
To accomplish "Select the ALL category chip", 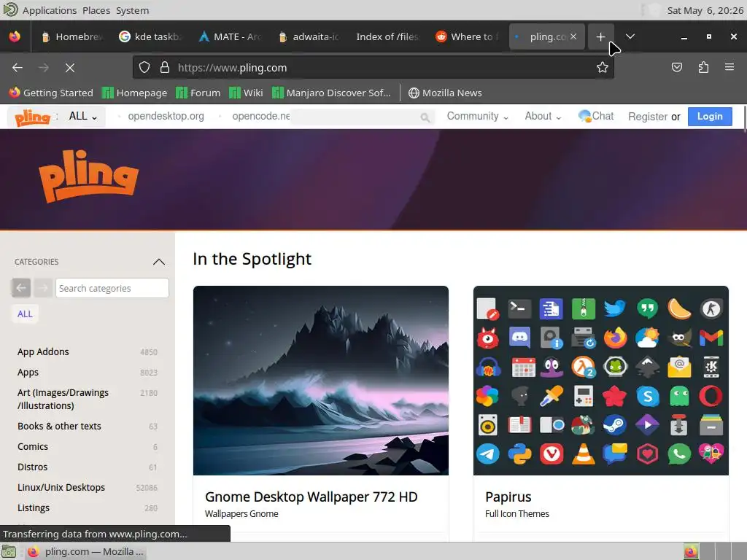I will [x=25, y=314].
